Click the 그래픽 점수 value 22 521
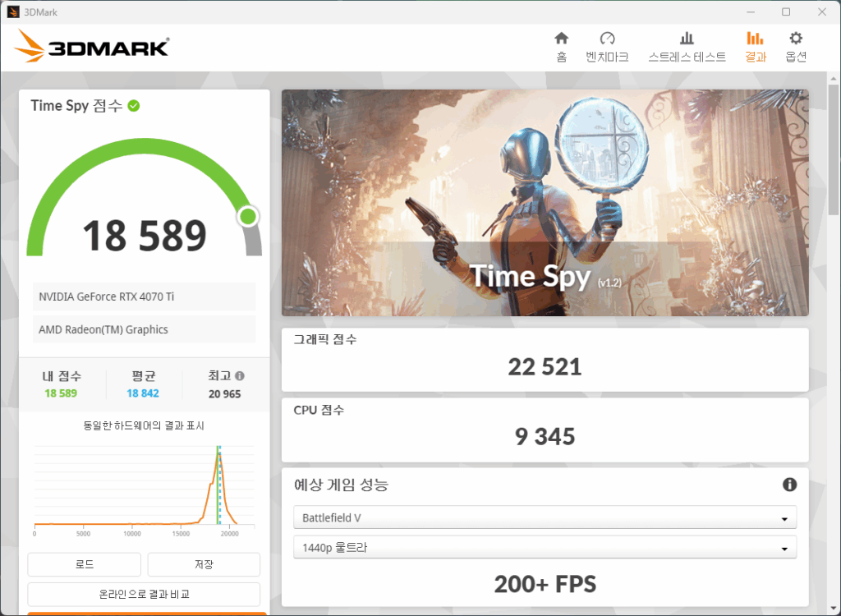 point(545,367)
